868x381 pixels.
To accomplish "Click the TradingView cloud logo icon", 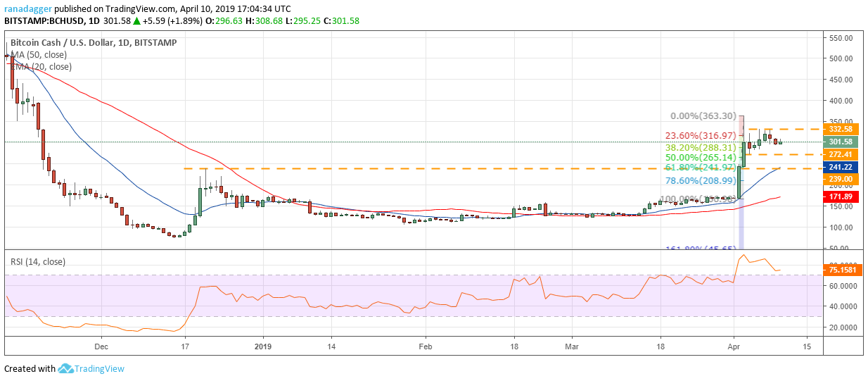I will click(x=66, y=368).
